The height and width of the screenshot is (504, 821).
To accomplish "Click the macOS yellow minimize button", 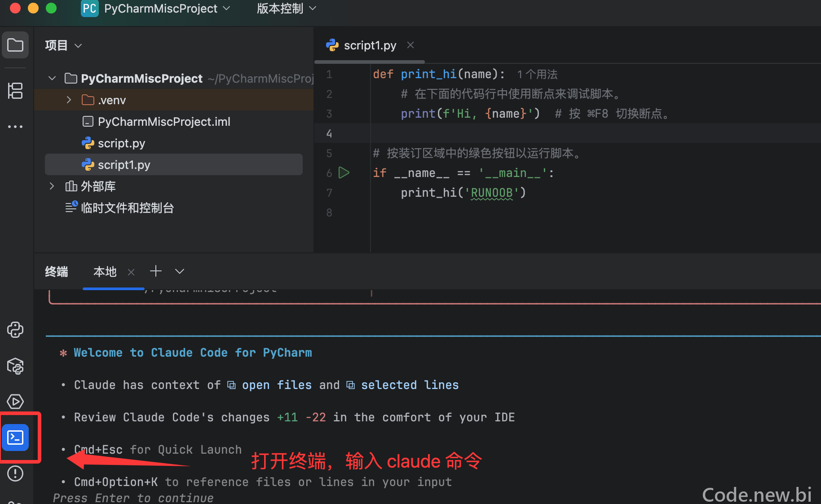I will 33,8.
